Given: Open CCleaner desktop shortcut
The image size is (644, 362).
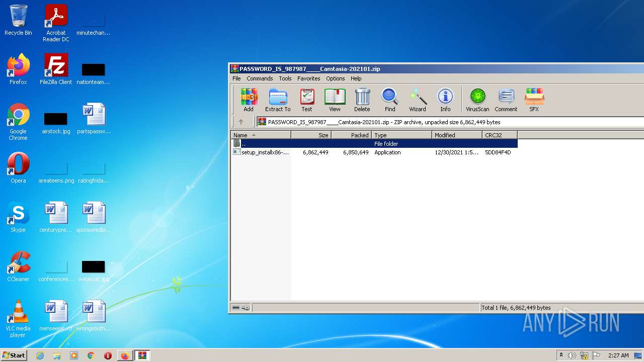Looking at the screenshot, I should pos(18,266).
